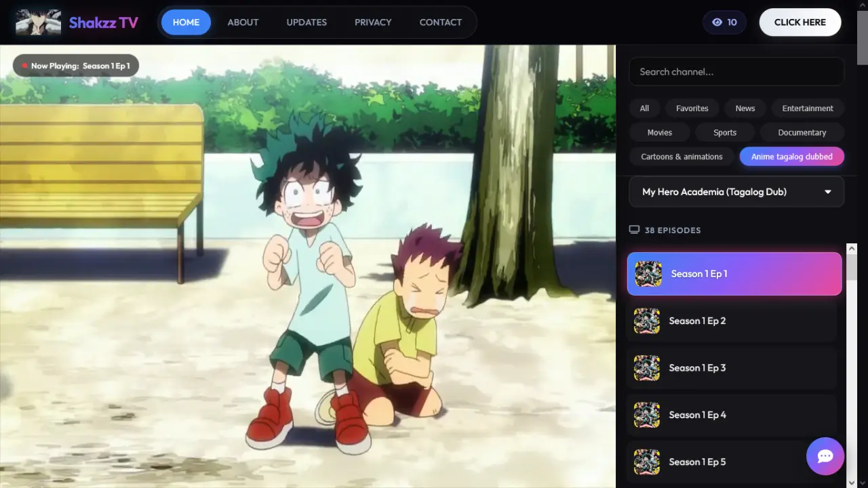Click the episode list scrollbar thumb
868x488 pixels.
(x=852, y=268)
